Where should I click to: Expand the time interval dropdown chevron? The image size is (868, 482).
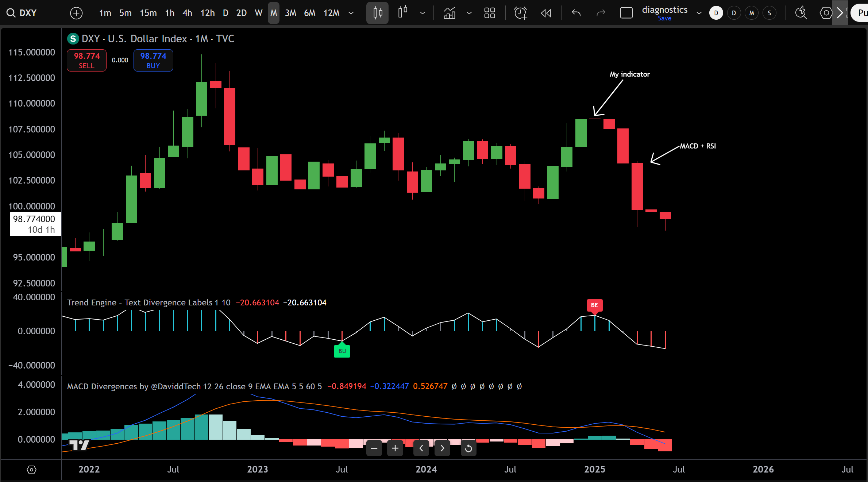click(x=351, y=13)
